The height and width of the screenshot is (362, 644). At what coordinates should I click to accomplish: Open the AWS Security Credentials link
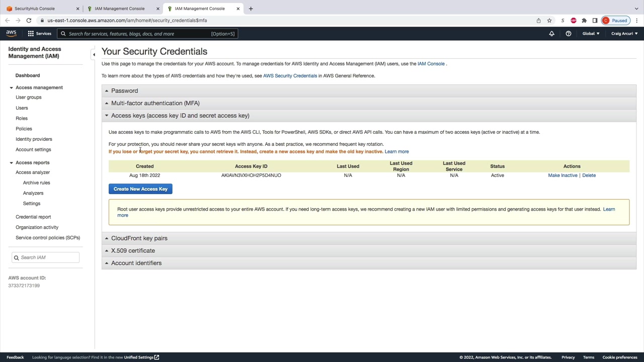point(290,76)
